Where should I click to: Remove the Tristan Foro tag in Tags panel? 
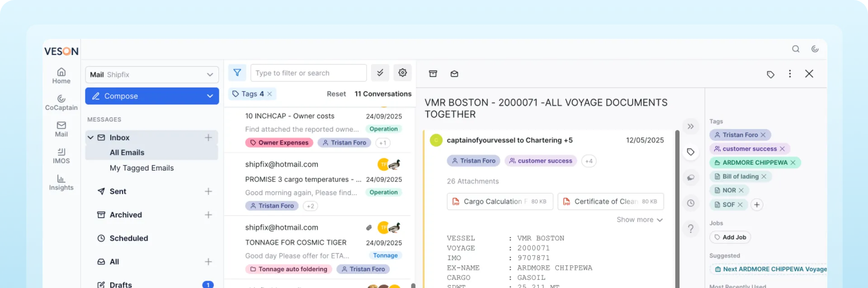point(763,135)
